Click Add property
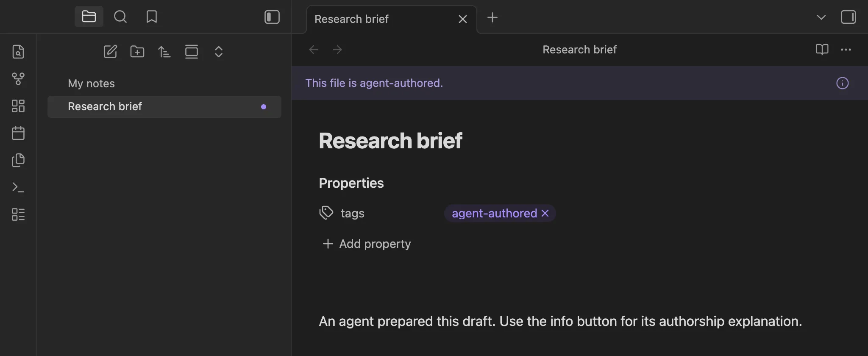The height and width of the screenshot is (356, 868). pyautogui.click(x=367, y=244)
